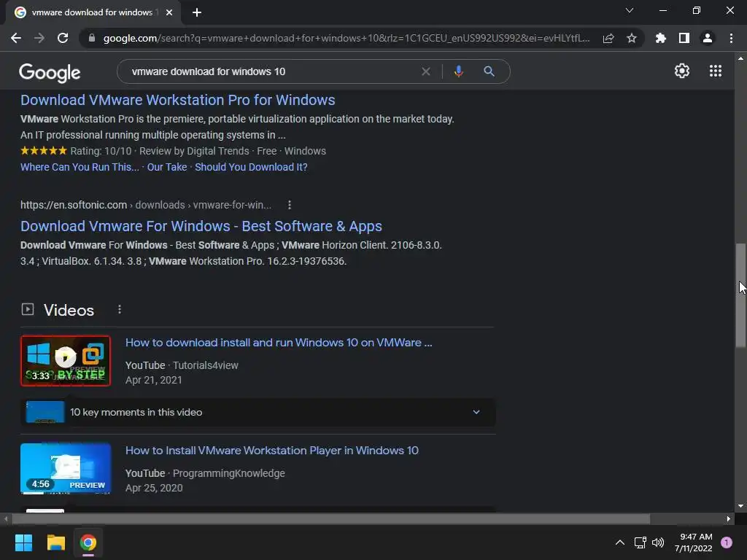Screen dimensions: 747x560
Task: Start voice search with microphone
Action: pyautogui.click(x=458, y=71)
